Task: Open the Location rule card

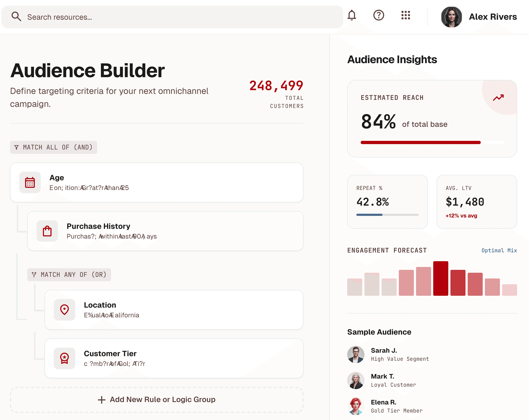Action: point(174,310)
